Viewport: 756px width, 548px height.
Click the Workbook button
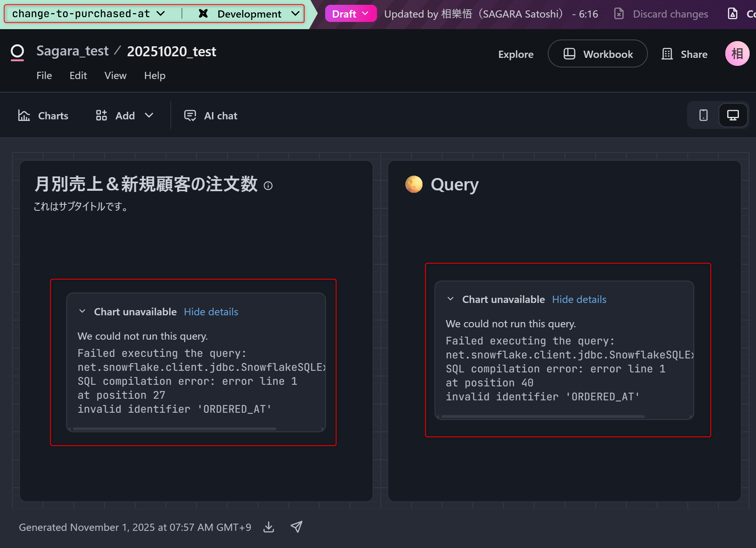click(x=597, y=54)
